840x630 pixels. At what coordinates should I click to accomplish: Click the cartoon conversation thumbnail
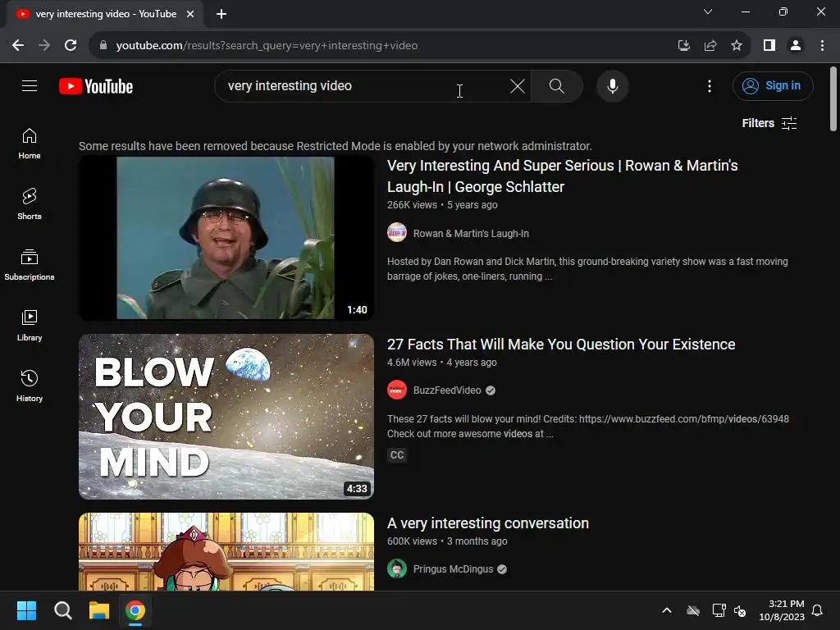[x=226, y=552]
